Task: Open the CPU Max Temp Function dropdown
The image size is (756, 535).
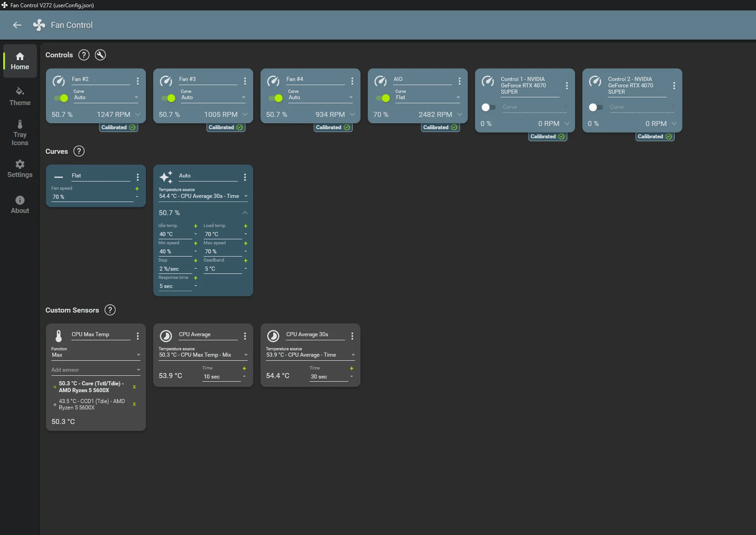Action: (x=96, y=353)
